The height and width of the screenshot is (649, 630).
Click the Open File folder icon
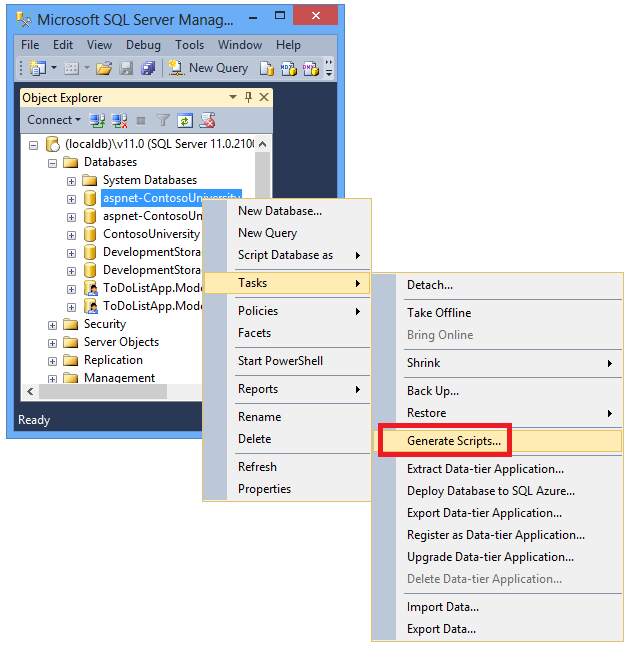104,68
